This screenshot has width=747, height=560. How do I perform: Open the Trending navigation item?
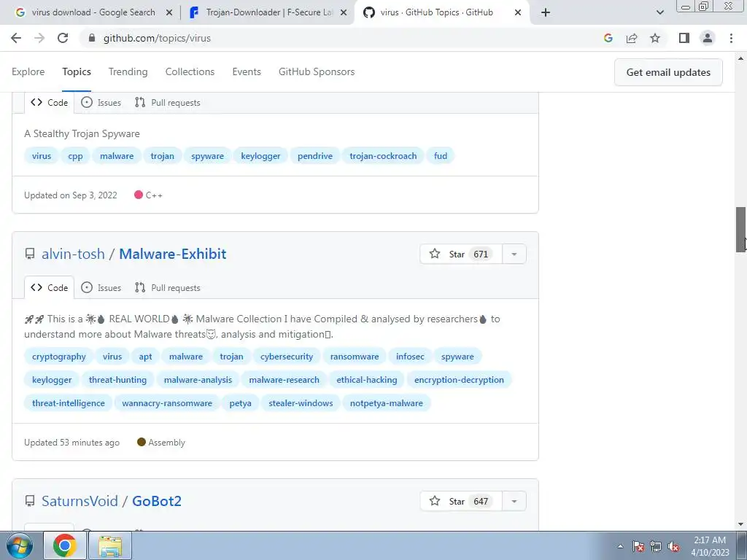128,71
